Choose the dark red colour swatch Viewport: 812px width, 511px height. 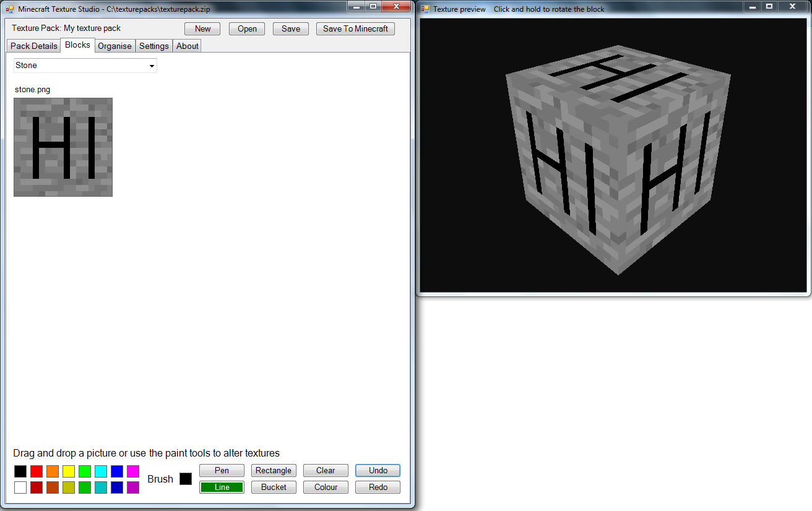(x=37, y=487)
